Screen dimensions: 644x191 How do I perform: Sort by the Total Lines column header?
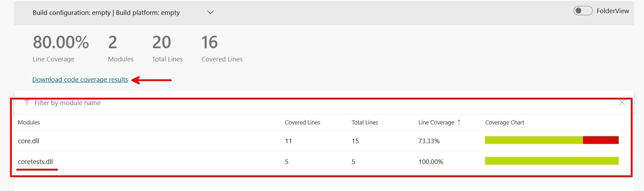[364, 122]
